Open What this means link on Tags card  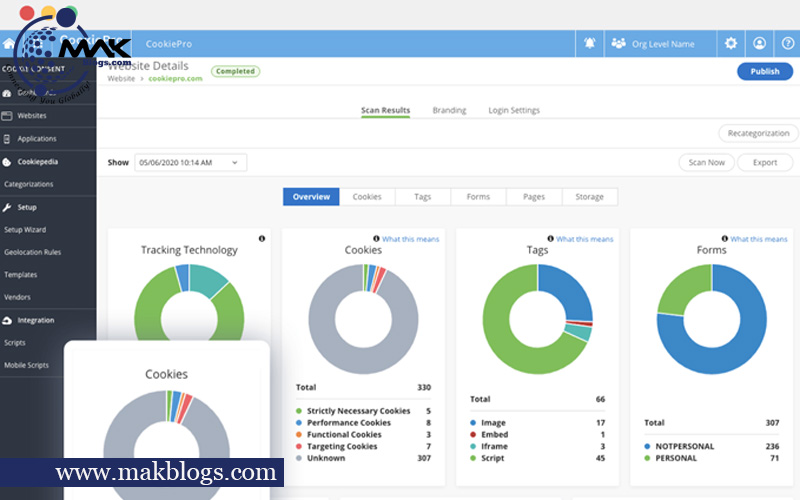coord(585,239)
